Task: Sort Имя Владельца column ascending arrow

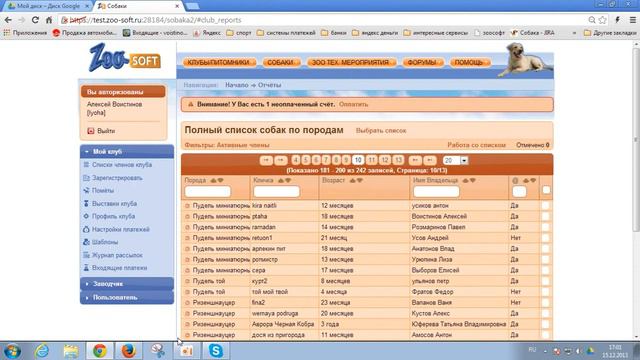Action: pyautogui.click(x=465, y=180)
